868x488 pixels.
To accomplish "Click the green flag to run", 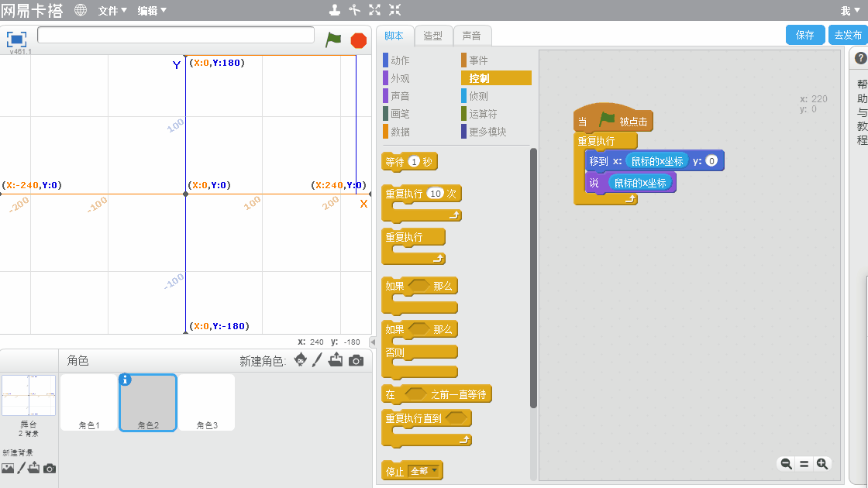I will click(333, 40).
